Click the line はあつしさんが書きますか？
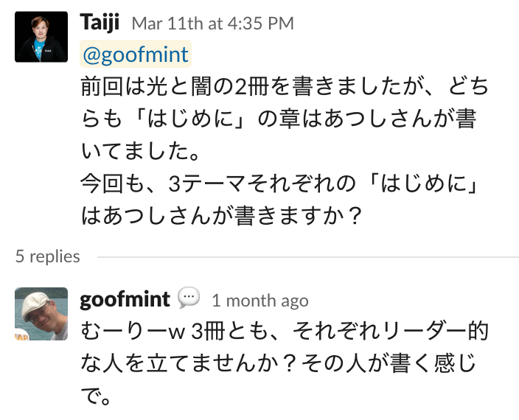519x420 pixels. 221,216
